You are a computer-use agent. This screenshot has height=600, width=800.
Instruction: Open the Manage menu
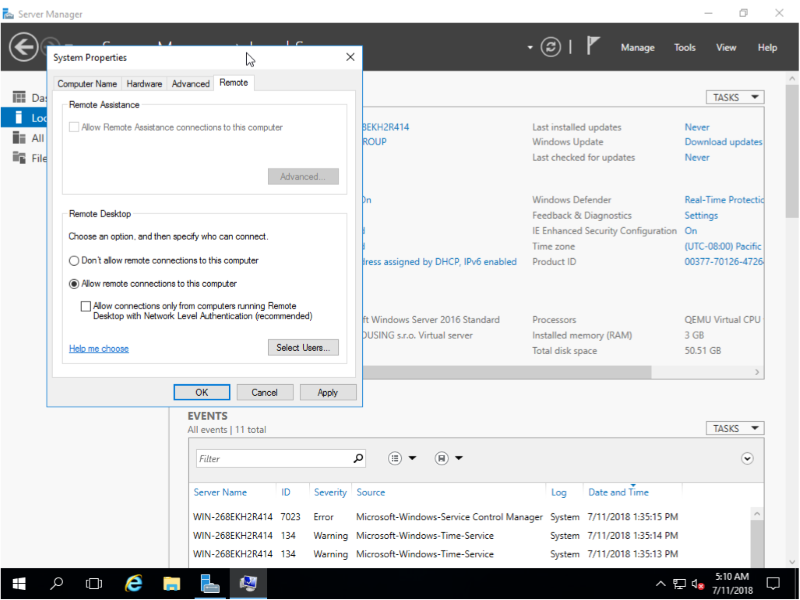coord(637,47)
